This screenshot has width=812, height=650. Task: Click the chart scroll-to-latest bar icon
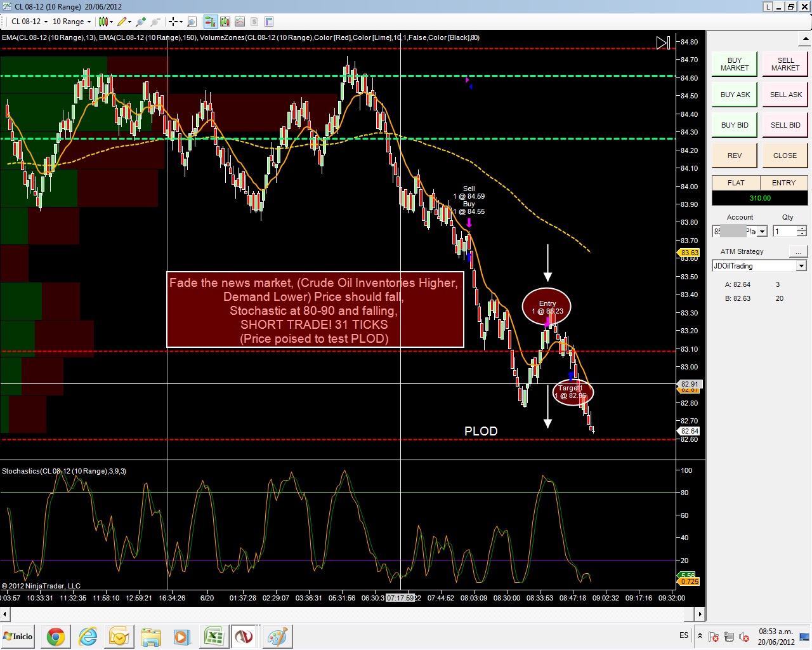(663, 43)
